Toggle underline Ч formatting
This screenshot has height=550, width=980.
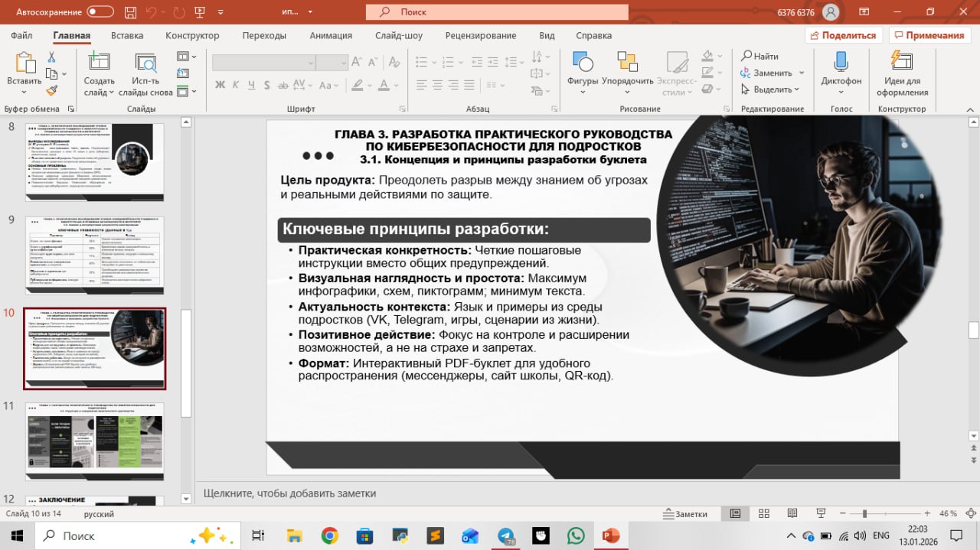pos(251,86)
